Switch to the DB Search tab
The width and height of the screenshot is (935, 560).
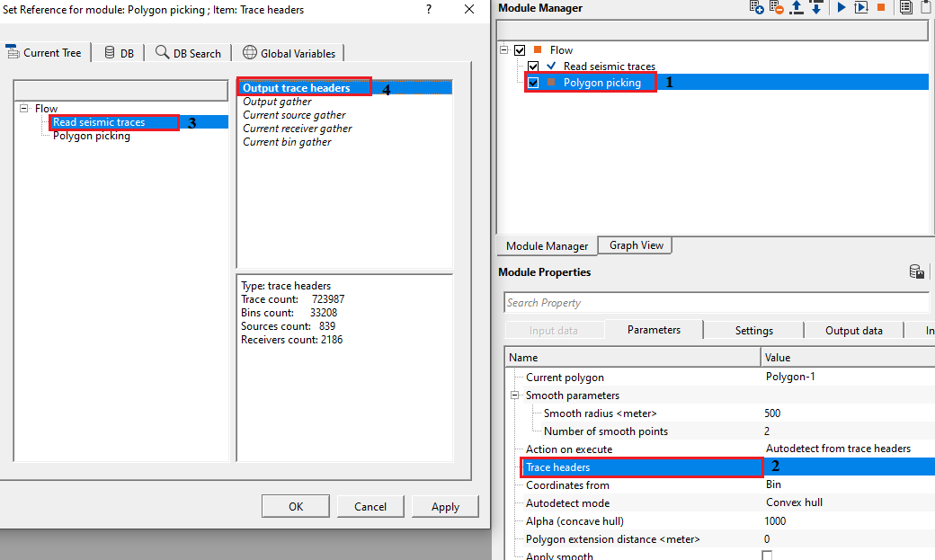coord(188,53)
